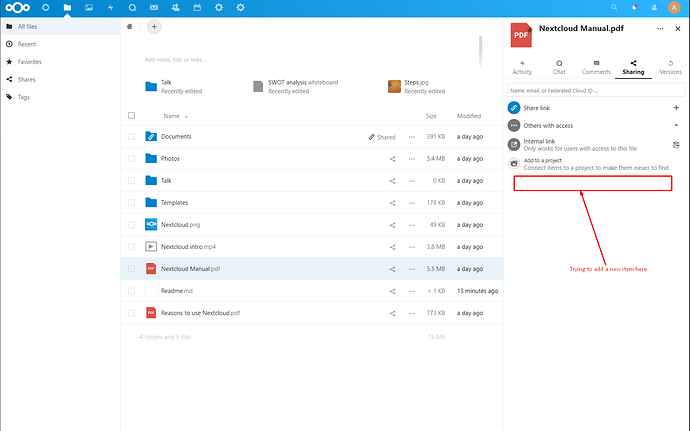Open the Reasons to use Nextcloud.pdf file
The width and height of the screenshot is (690, 431).
200,313
